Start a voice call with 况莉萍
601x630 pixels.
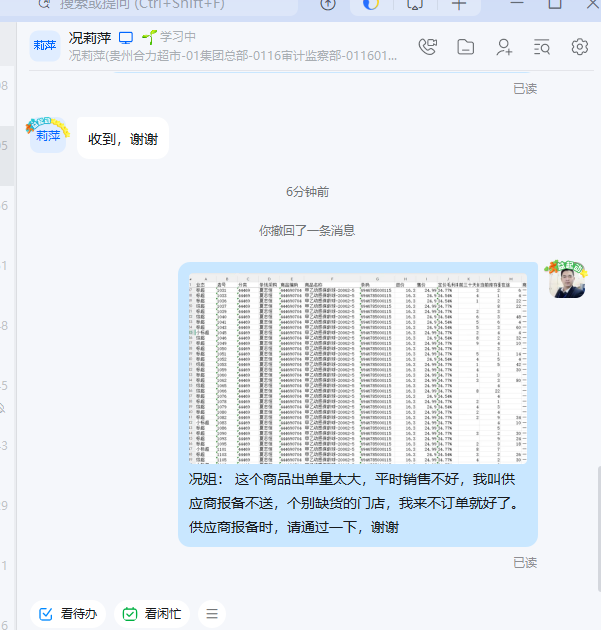click(x=428, y=46)
